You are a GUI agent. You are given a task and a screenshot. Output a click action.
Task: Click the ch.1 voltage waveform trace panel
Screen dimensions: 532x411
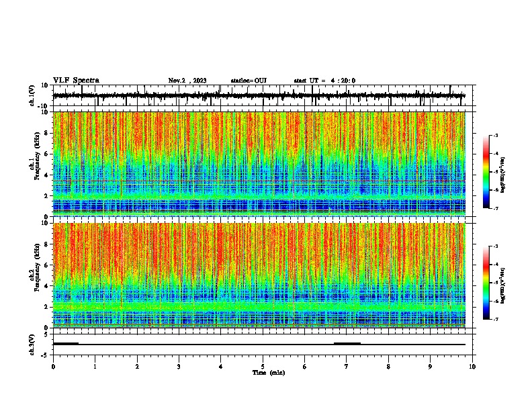[x=263, y=95]
